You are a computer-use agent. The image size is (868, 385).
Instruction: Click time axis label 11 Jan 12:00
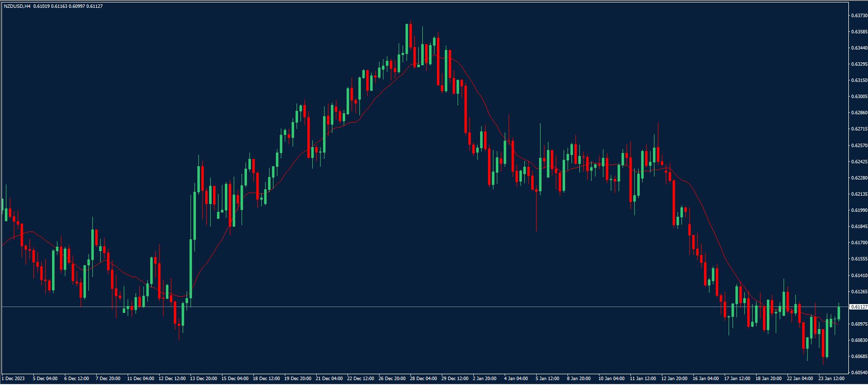pos(643,379)
